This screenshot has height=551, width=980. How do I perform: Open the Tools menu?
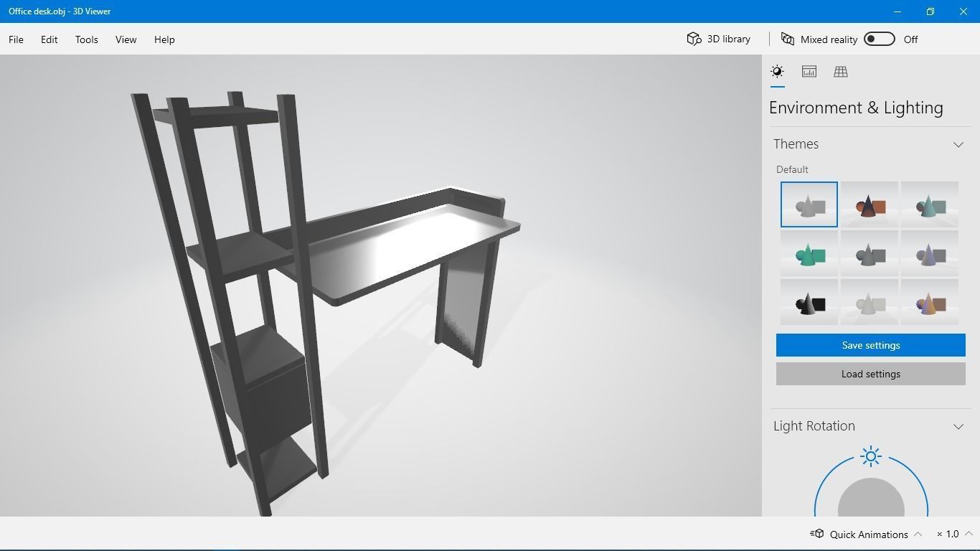86,39
